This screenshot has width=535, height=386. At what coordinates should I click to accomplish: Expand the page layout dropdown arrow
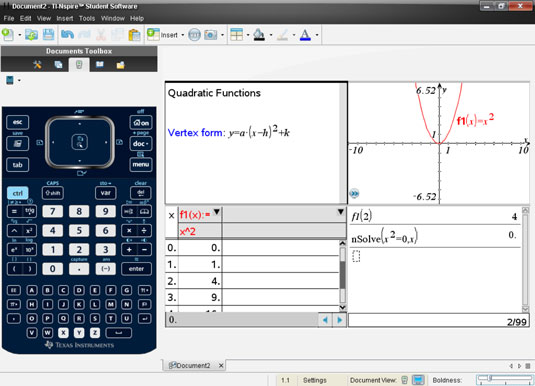click(248, 35)
